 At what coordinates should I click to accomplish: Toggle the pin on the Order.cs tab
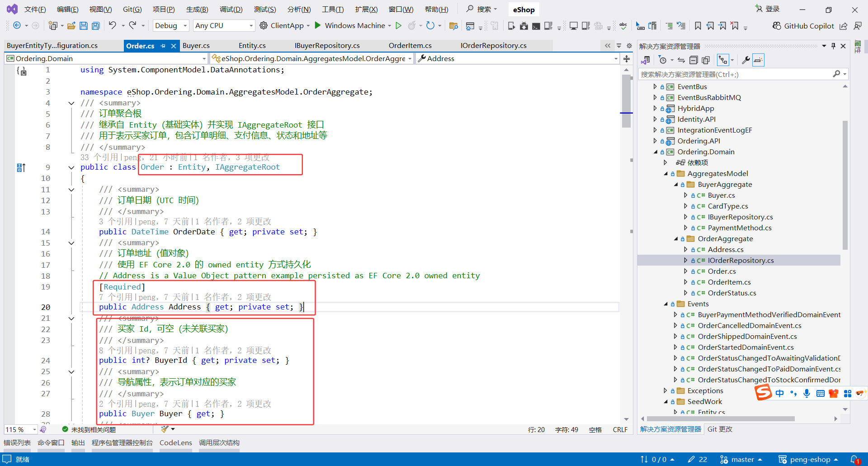click(163, 46)
